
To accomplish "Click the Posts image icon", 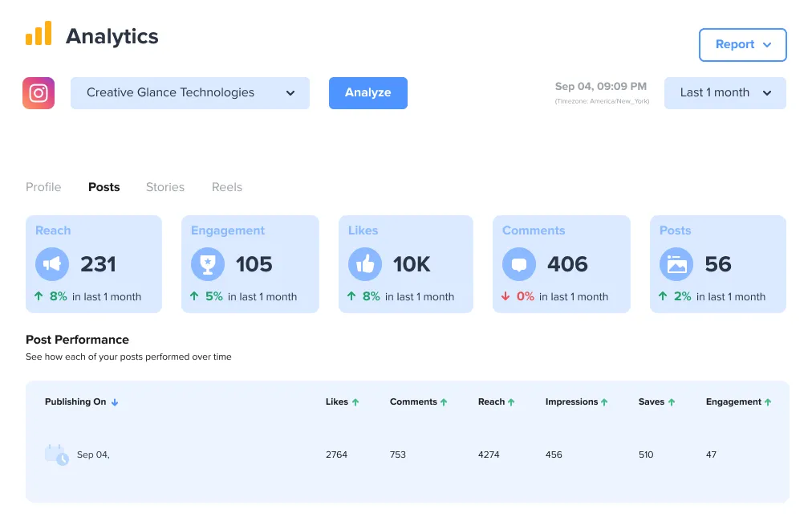I will (x=676, y=263).
